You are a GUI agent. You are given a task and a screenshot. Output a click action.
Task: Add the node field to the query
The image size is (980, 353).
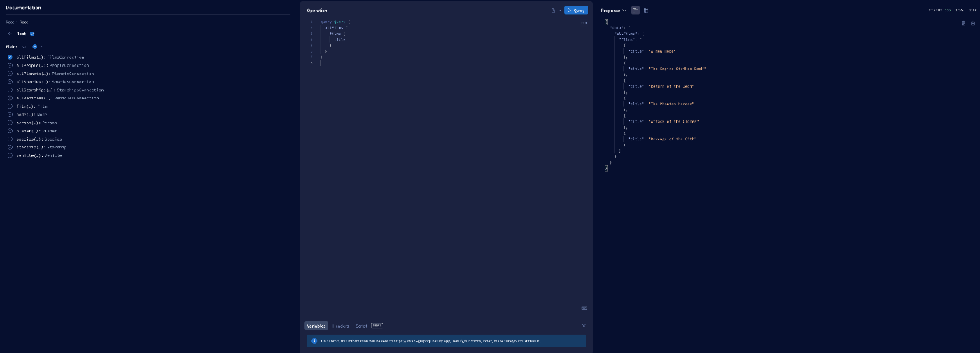(x=10, y=114)
